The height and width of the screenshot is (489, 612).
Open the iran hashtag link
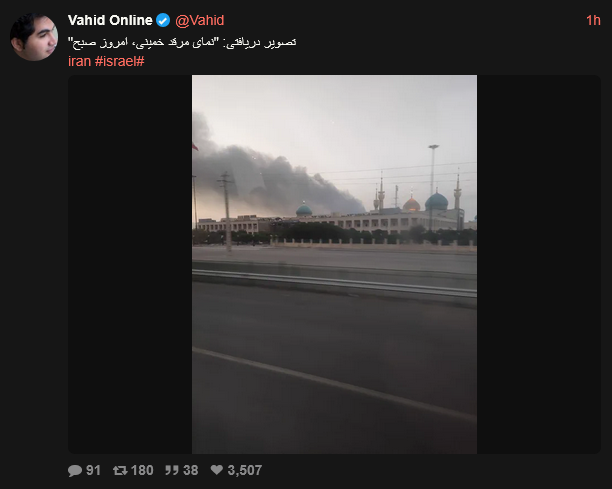[80, 61]
